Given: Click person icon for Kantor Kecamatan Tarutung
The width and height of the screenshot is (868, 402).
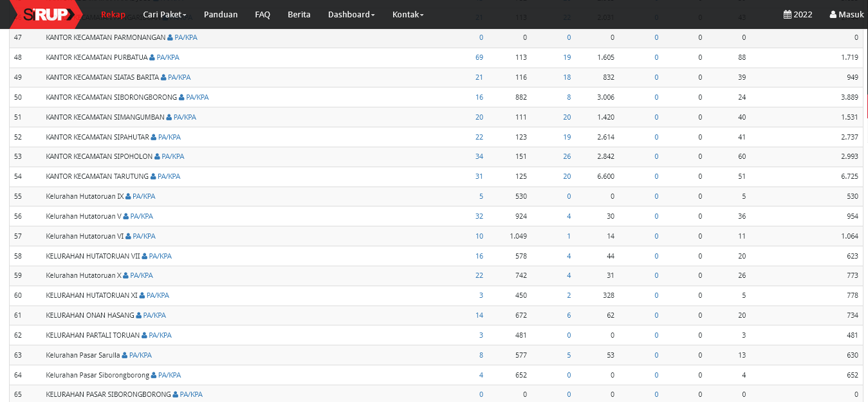Looking at the screenshot, I should [x=153, y=177].
